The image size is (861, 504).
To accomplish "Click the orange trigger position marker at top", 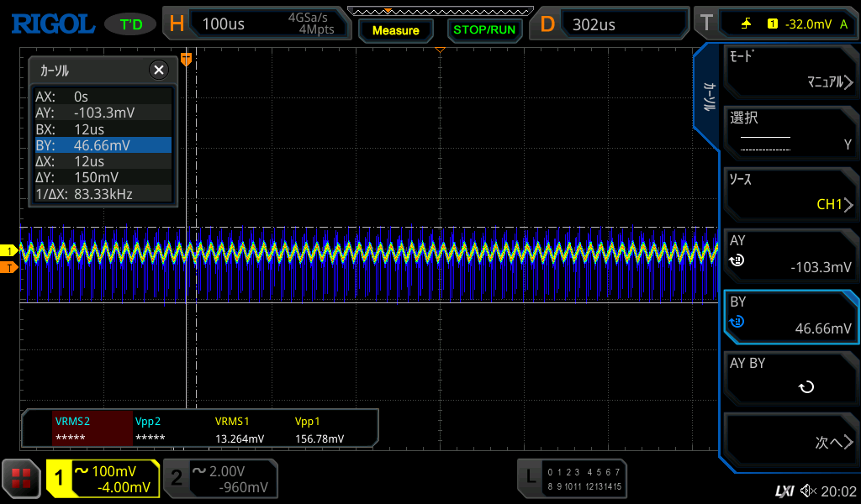I will click(x=187, y=59).
